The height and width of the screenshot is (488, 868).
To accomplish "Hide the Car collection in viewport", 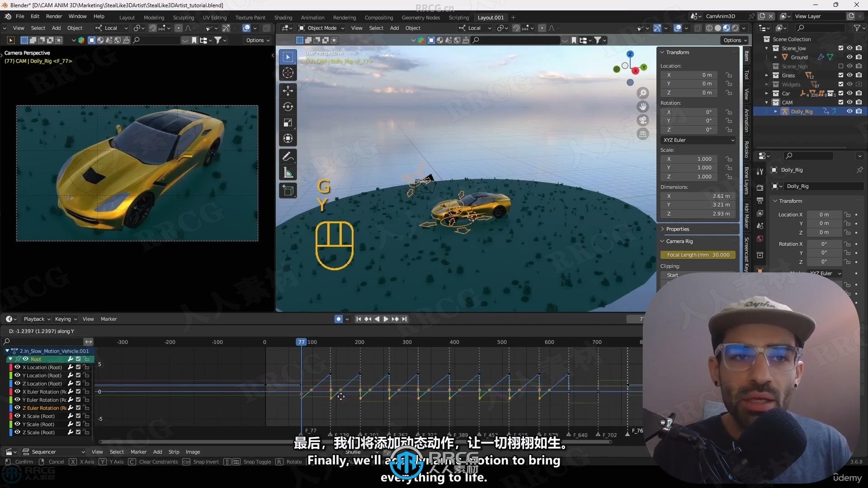I will pos(849,94).
